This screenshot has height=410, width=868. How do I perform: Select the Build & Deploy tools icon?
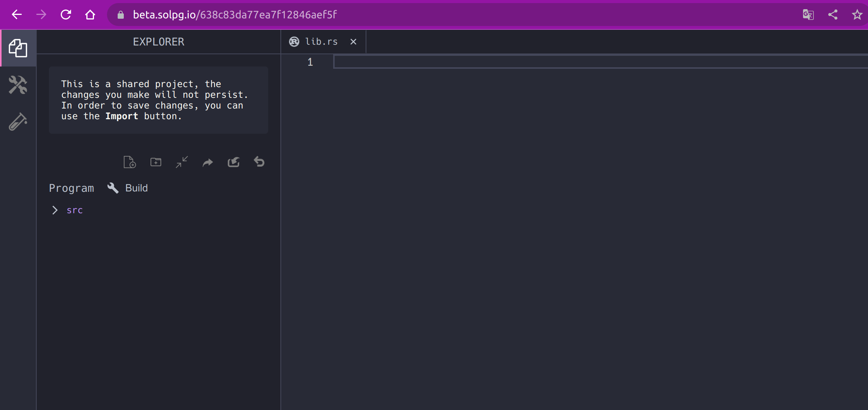[x=18, y=85]
